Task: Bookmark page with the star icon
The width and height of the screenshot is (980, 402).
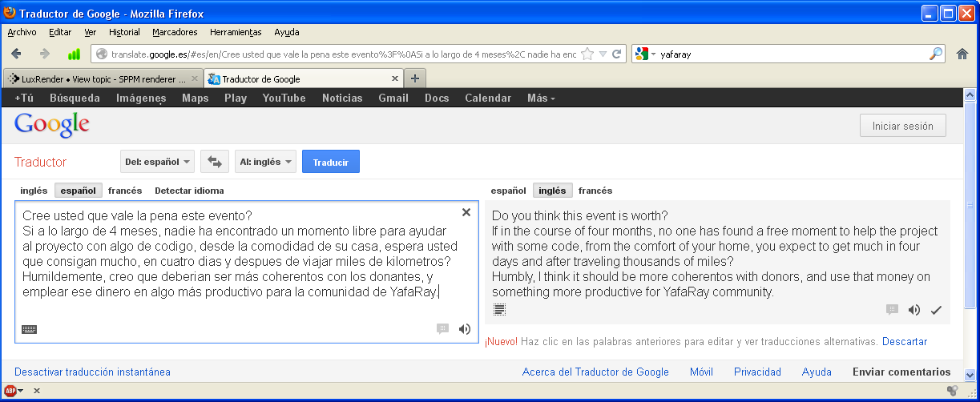Action: tap(587, 54)
